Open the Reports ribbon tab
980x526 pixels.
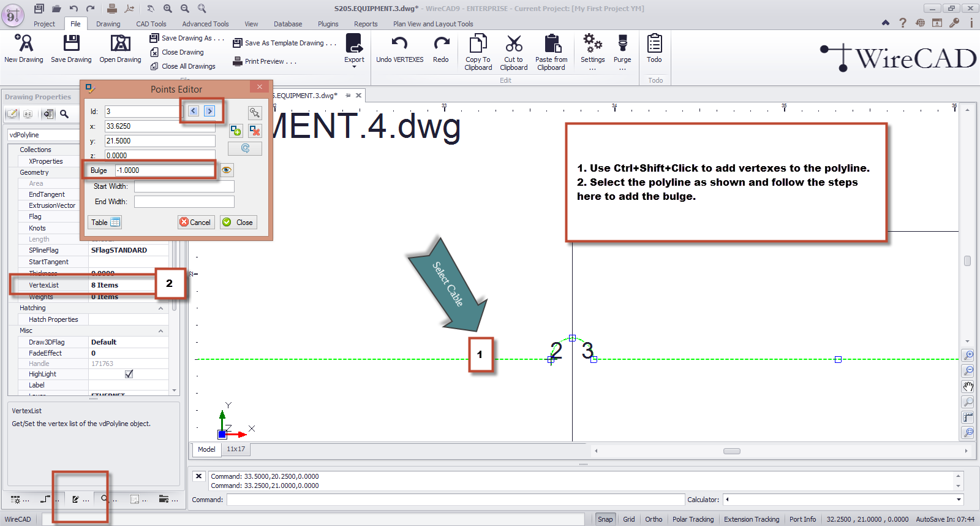(366, 24)
